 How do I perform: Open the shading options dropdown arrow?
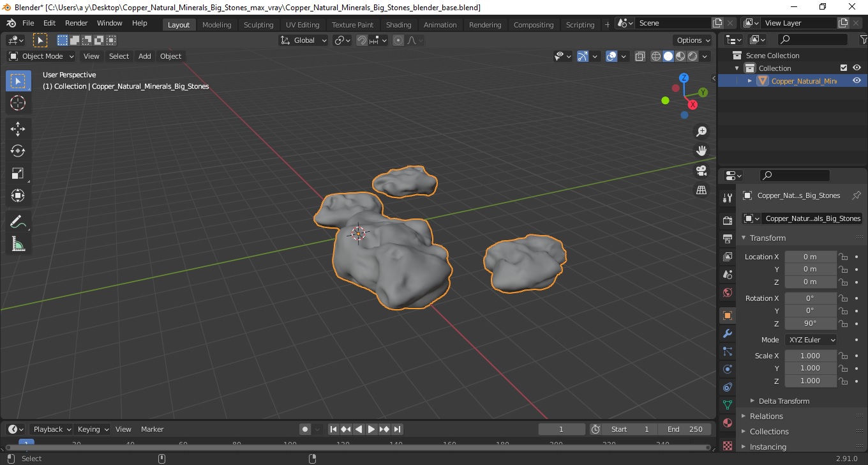click(x=705, y=56)
